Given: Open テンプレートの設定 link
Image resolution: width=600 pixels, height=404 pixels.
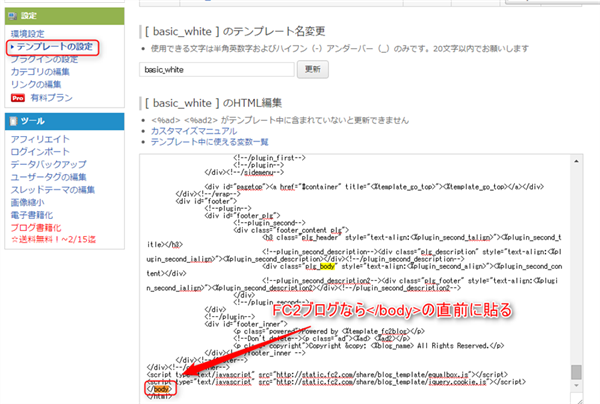Looking at the screenshot, I should click(x=54, y=47).
